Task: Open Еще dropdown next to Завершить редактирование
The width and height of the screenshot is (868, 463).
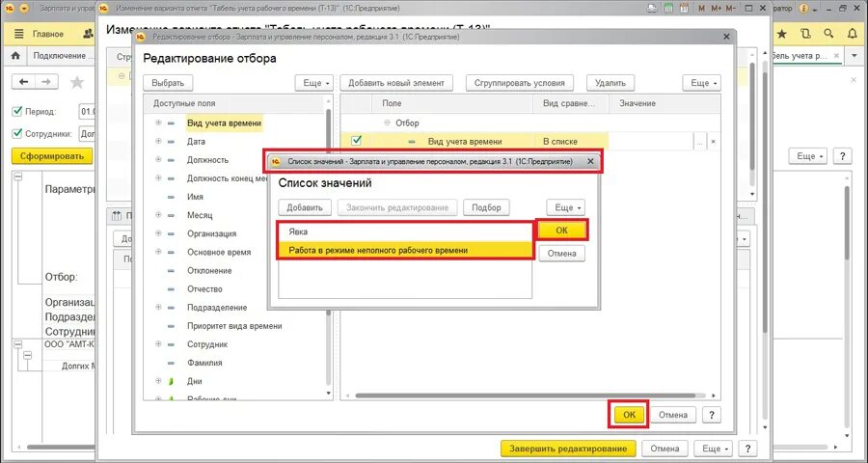Action: [713, 448]
